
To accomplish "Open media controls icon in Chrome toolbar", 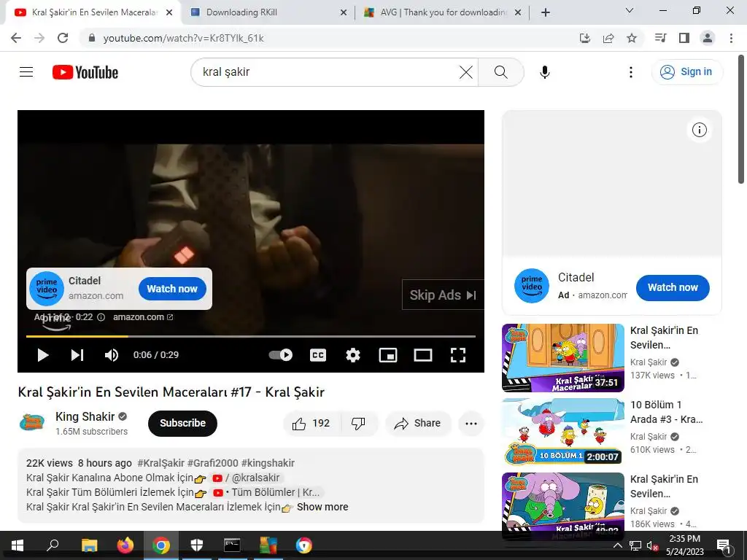I will pyautogui.click(x=660, y=38).
